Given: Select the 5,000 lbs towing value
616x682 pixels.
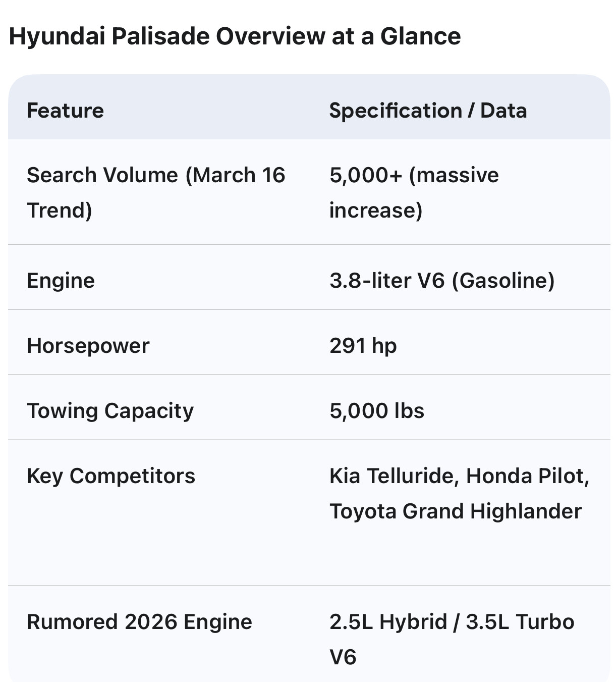Looking at the screenshot, I should [x=376, y=411].
